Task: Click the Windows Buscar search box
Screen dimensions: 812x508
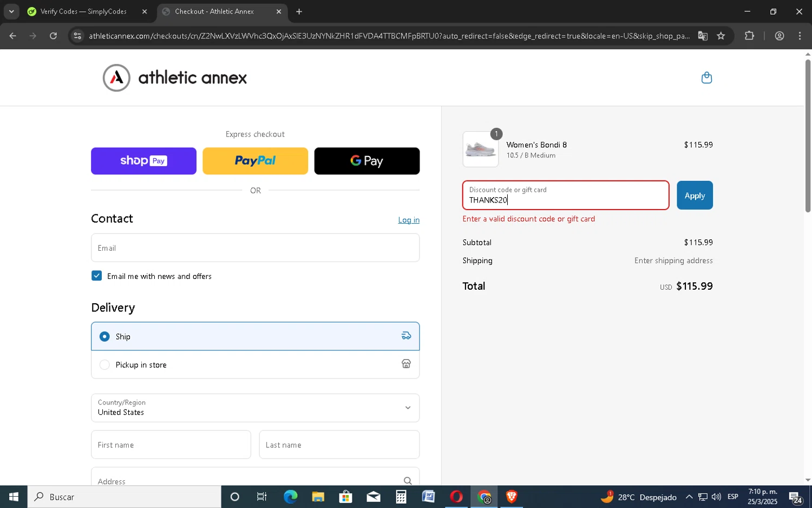Action: click(125, 497)
